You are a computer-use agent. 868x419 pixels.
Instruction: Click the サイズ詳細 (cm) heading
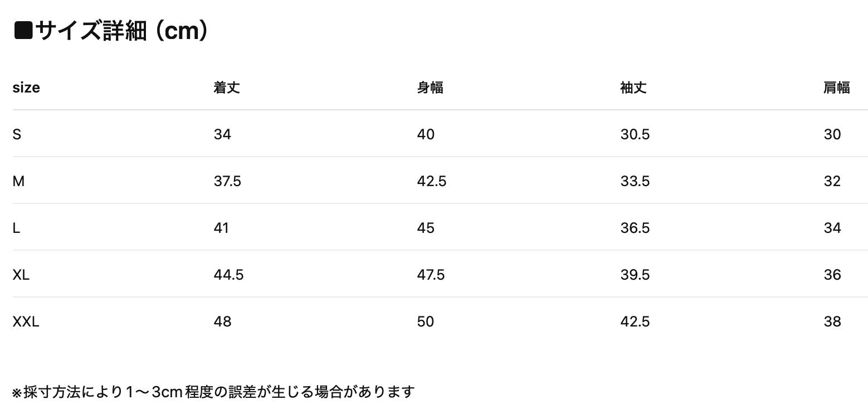[x=111, y=31]
